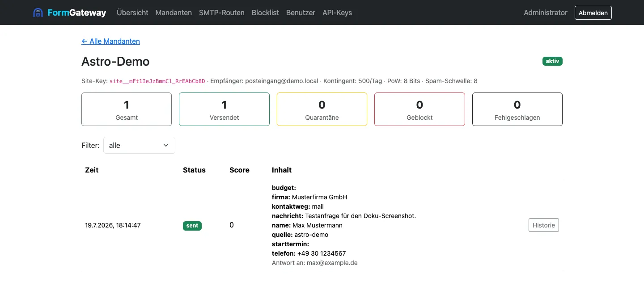Click the Musterfirma GmbH value
The height and width of the screenshot is (282, 644).
[319, 197]
